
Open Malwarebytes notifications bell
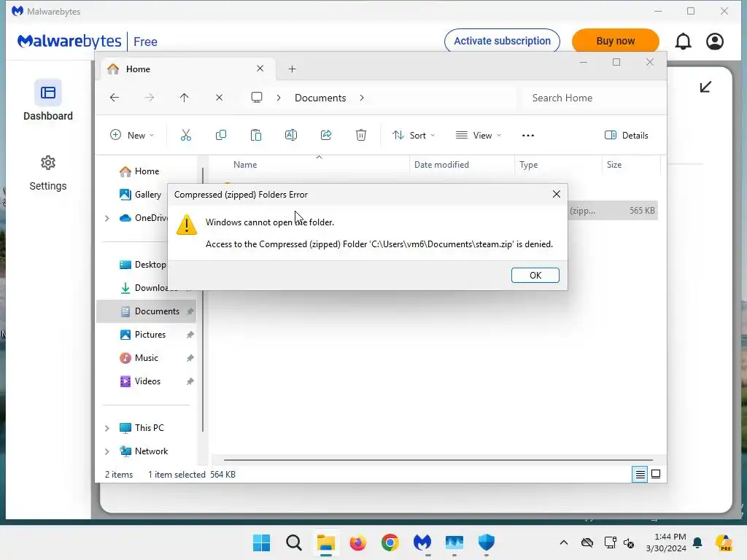(x=683, y=42)
